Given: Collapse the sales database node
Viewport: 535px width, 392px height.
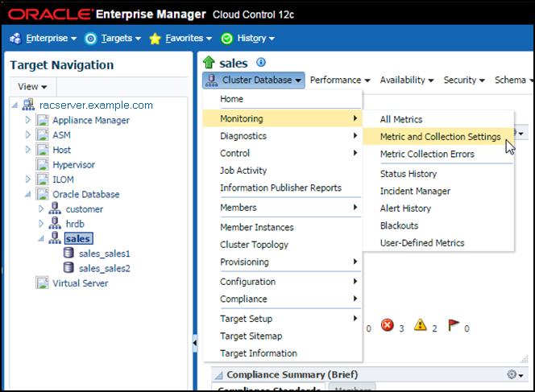Looking at the screenshot, I should tap(41, 238).
